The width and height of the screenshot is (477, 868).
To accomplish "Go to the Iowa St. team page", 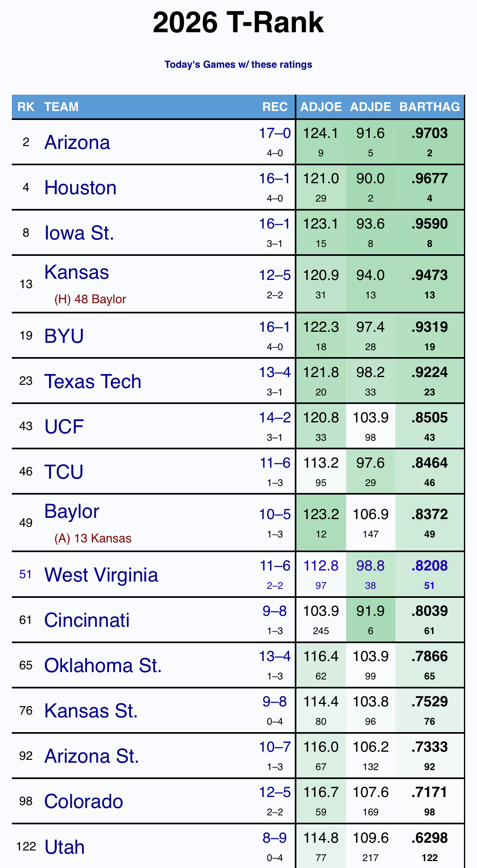I will tap(79, 233).
